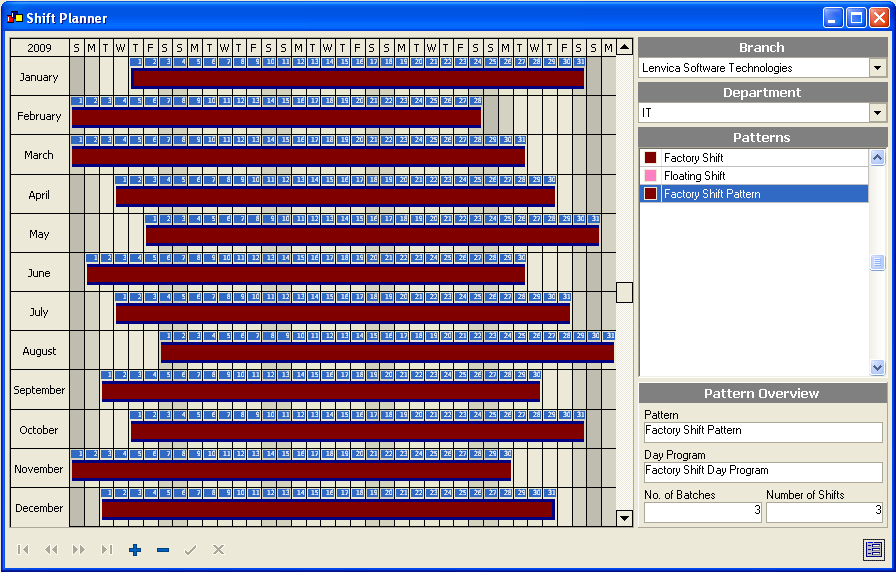
Task: Select the Factory Shift pattern
Action: 754,158
